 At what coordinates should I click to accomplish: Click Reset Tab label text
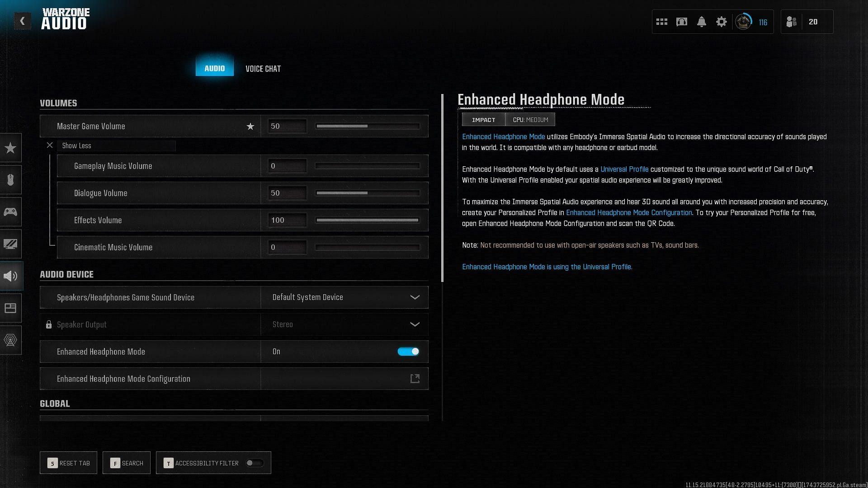pyautogui.click(x=75, y=463)
